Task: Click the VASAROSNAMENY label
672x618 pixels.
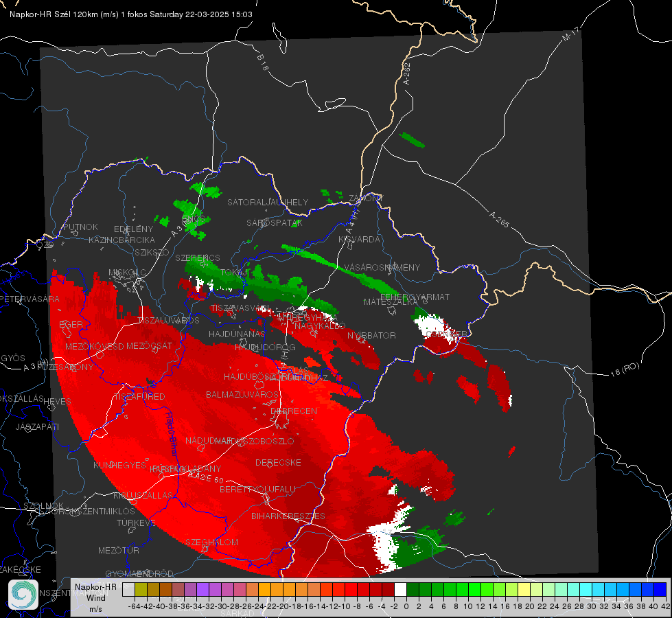Action: (x=382, y=267)
